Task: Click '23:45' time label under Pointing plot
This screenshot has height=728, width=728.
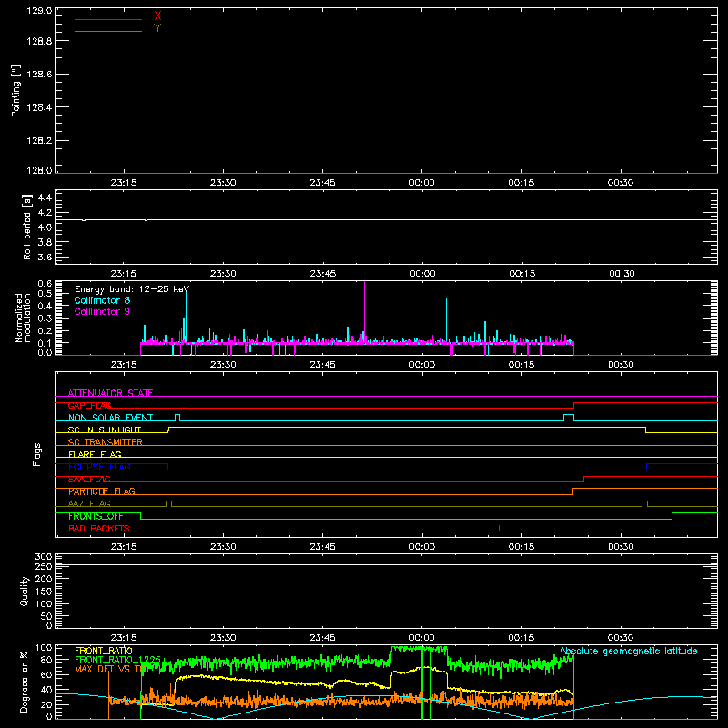Action: point(323,183)
